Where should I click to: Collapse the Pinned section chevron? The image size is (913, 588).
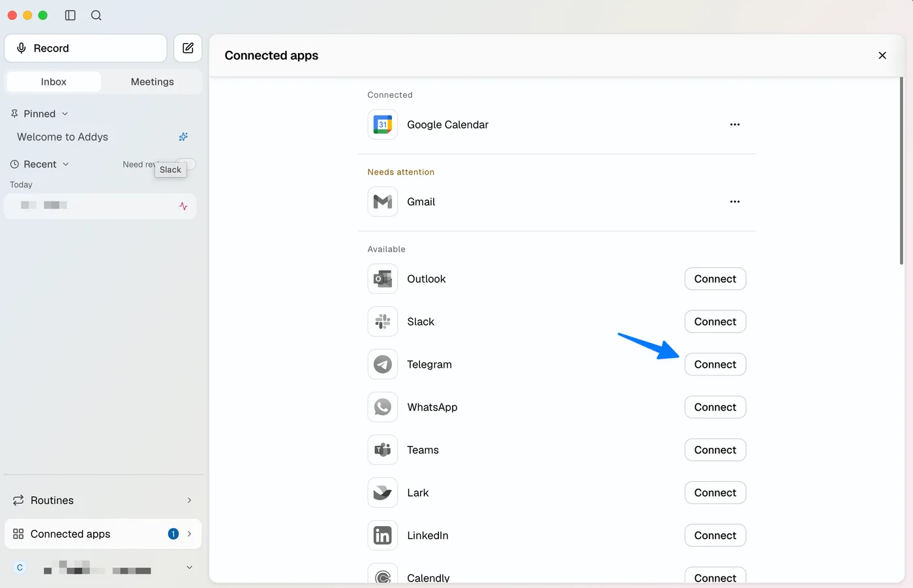[65, 114]
